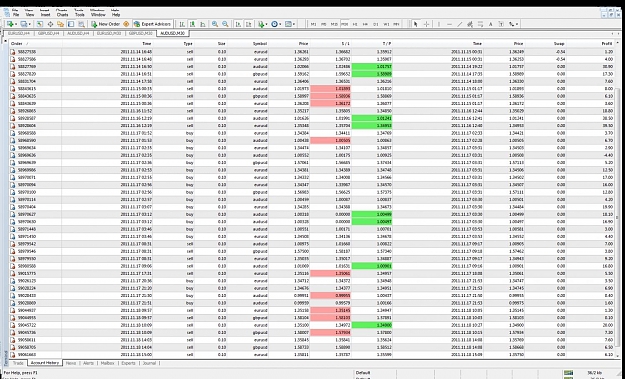Select the text 'A' tool

[491, 24]
